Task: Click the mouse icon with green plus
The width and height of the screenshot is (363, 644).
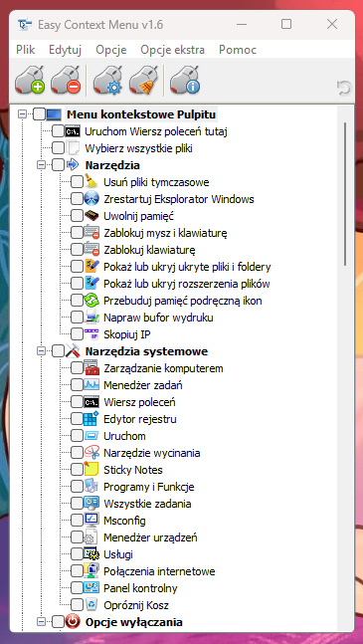Action: pos(30,81)
